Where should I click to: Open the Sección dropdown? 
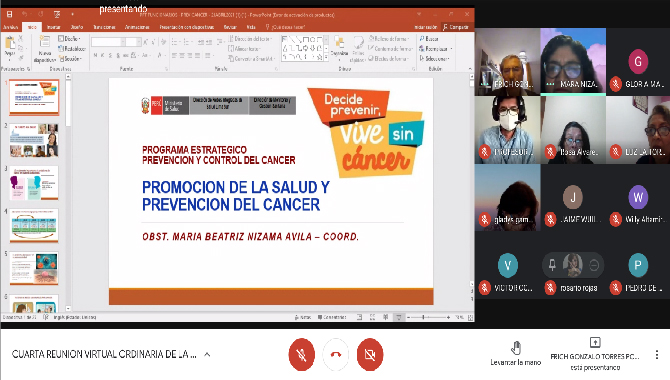click(x=71, y=59)
